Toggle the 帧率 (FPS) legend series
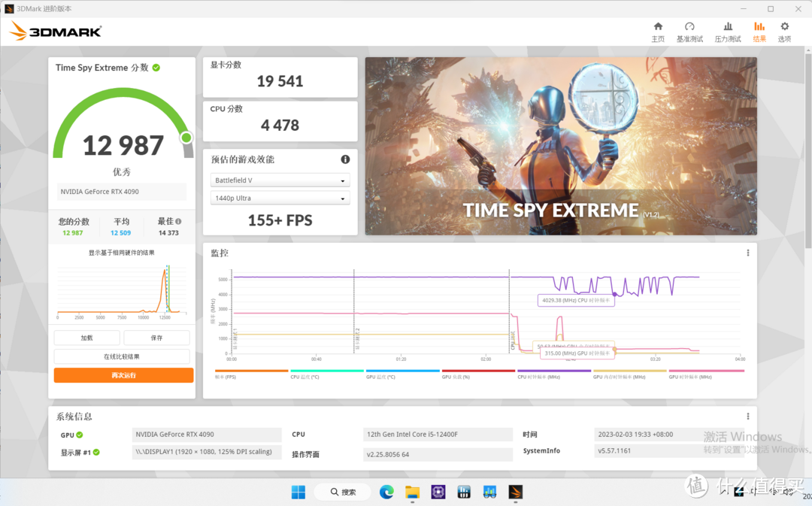Image resolution: width=812 pixels, height=506 pixels. [x=251, y=374]
